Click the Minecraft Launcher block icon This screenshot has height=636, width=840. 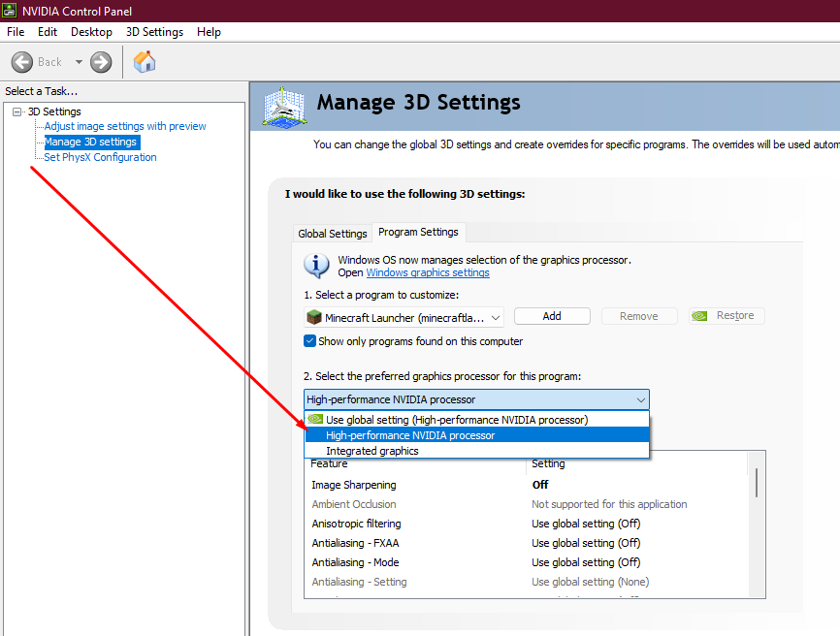click(x=313, y=317)
